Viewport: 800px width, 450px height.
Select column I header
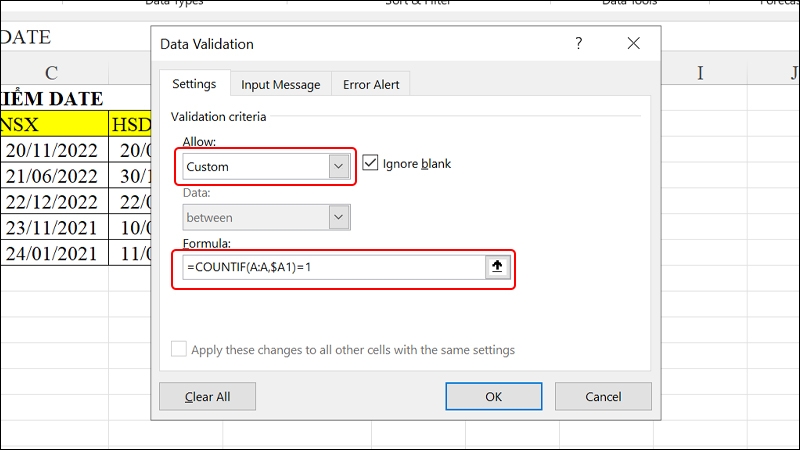[700, 73]
